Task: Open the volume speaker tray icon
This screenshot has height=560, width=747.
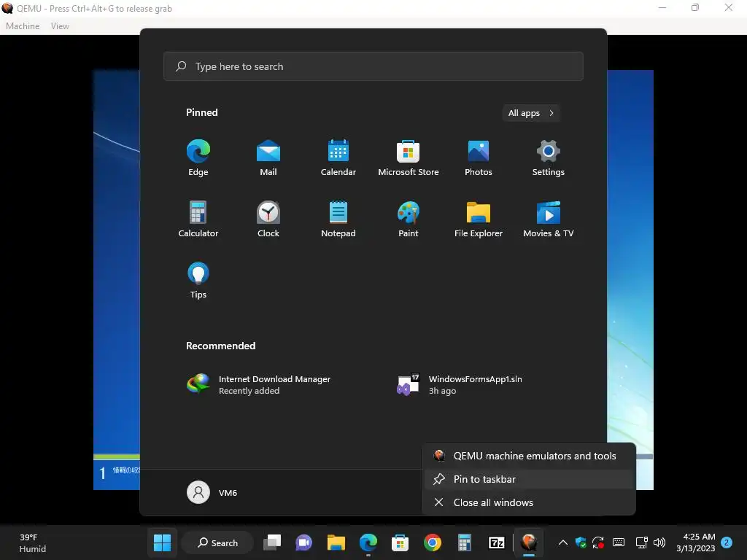Action: pos(659,542)
